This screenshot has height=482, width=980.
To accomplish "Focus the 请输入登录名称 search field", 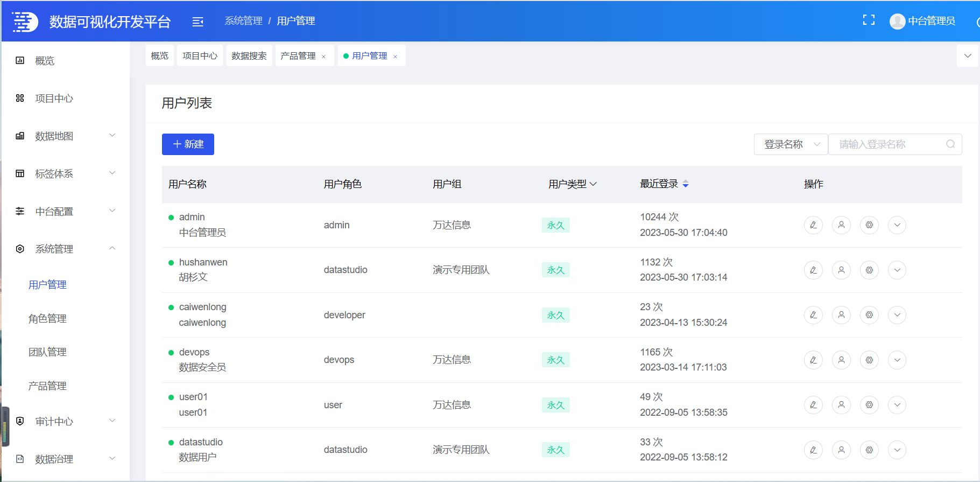I will (x=895, y=144).
